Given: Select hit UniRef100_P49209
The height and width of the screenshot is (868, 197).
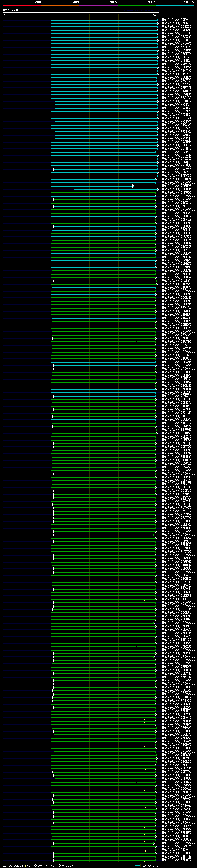Looking at the screenshot, I should click(x=176, y=125).
